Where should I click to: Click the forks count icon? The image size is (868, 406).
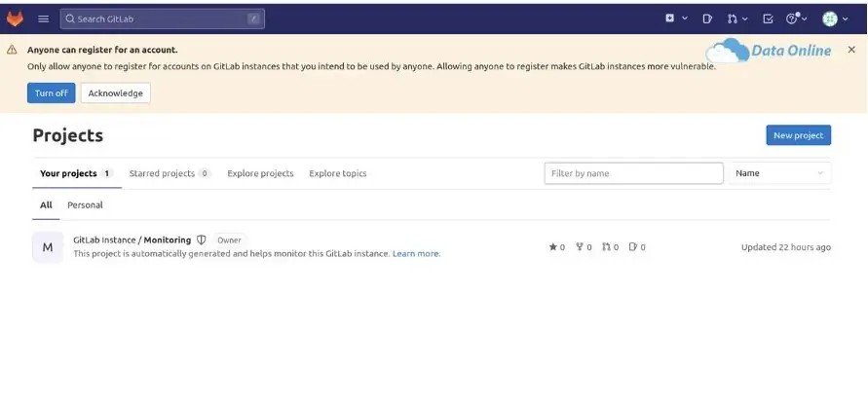pos(580,247)
